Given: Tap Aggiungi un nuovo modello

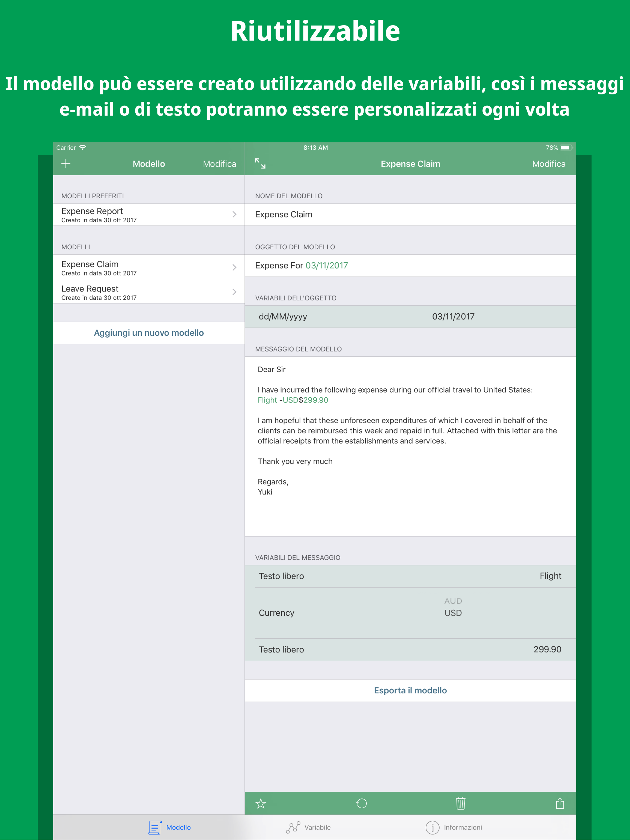Looking at the screenshot, I should click(x=149, y=333).
